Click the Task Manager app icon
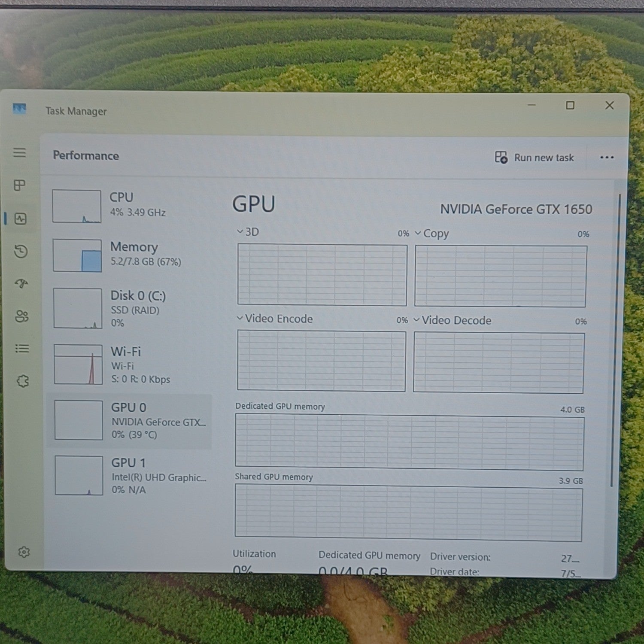644x644 pixels. (19, 108)
